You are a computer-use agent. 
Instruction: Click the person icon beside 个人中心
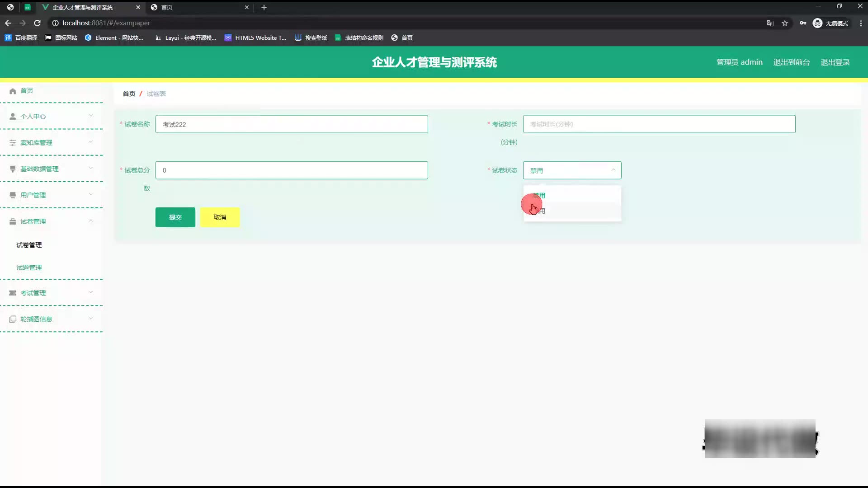click(13, 117)
